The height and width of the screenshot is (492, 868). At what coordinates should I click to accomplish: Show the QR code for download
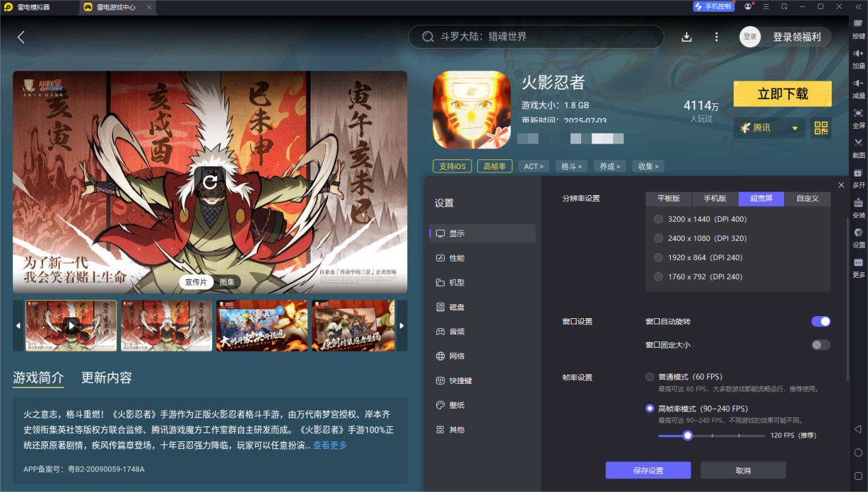820,128
